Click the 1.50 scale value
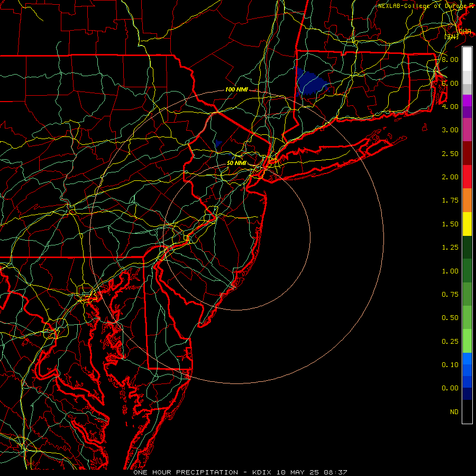 [x=450, y=224]
